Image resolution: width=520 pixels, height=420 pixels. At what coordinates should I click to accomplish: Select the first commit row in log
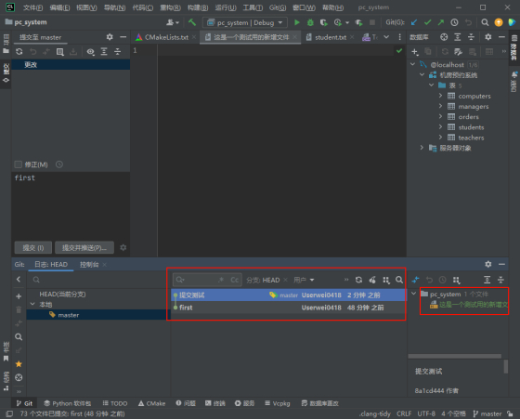(x=288, y=308)
